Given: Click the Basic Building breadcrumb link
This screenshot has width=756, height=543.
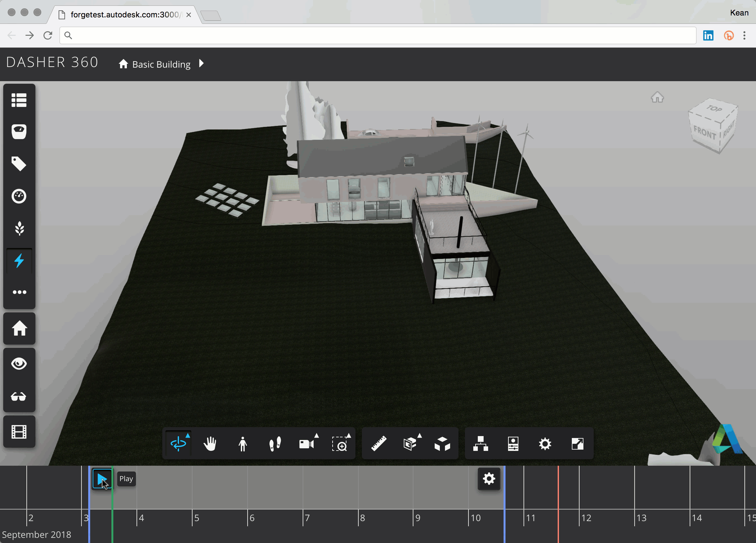Looking at the screenshot, I should pyautogui.click(x=161, y=64).
